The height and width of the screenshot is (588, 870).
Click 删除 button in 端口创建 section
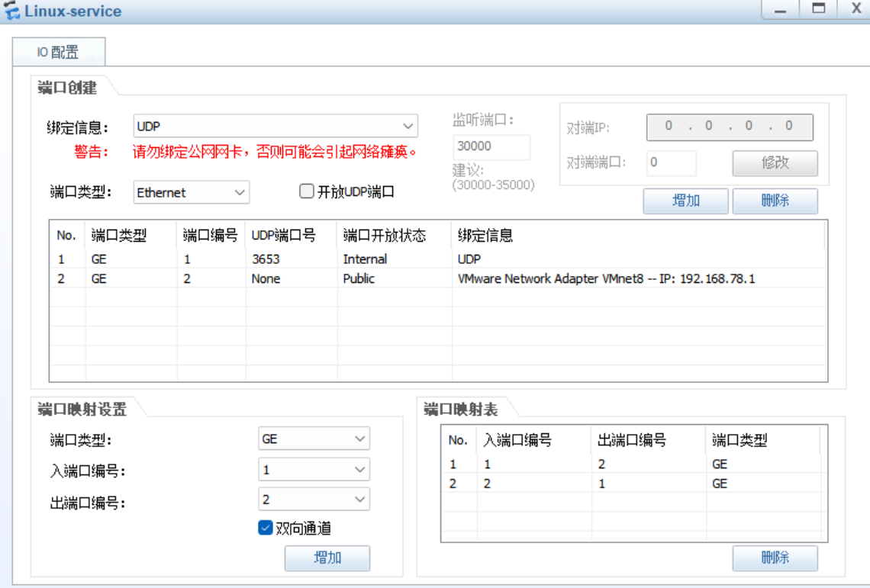[775, 201]
